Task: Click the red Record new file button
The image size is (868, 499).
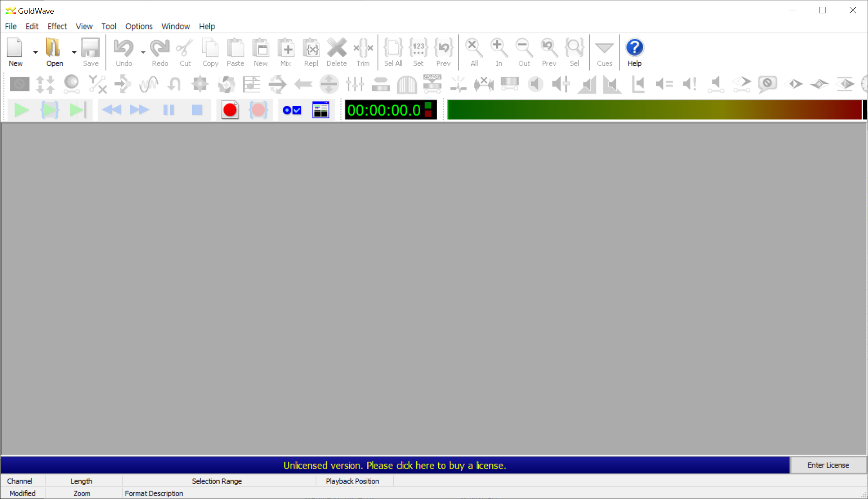Action: click(x=230, y=110)
